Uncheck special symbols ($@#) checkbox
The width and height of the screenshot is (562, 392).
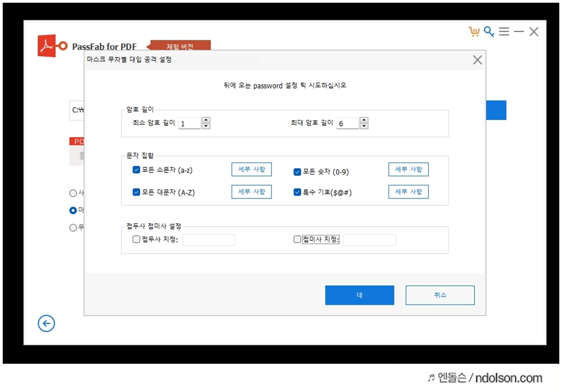(297, 192)
